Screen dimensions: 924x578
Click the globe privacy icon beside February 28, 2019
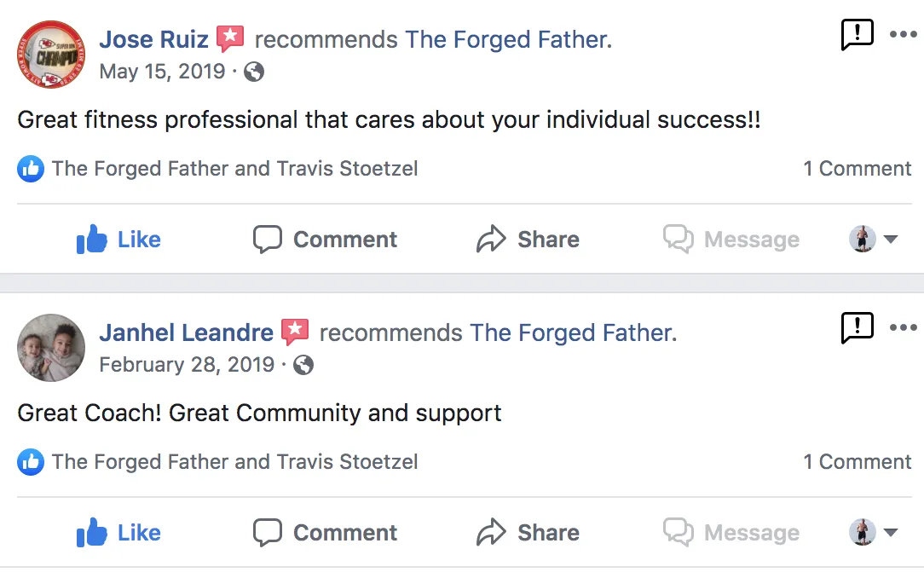[303, 365]
